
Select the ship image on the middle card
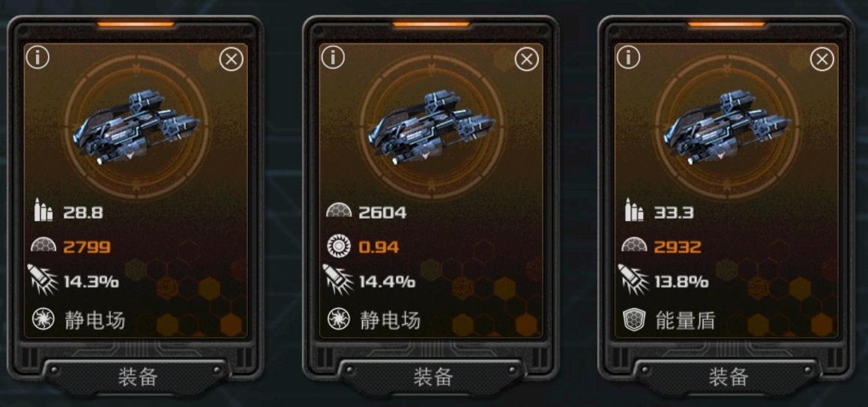click(433, 128)
